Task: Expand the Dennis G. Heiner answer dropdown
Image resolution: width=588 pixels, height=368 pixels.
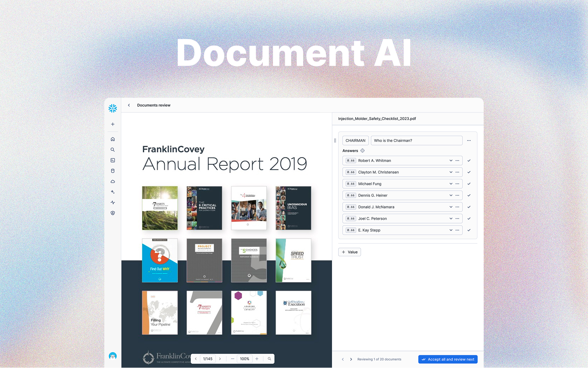Action: (451, 195)
